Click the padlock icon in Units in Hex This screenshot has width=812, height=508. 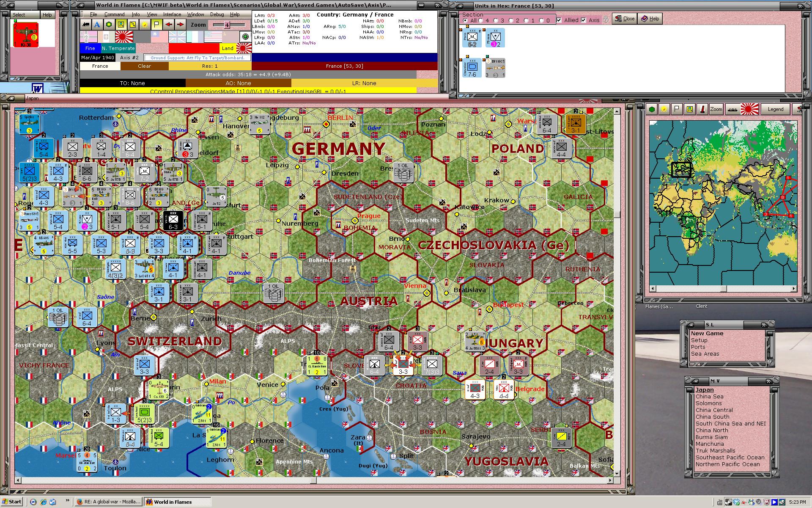606,19
